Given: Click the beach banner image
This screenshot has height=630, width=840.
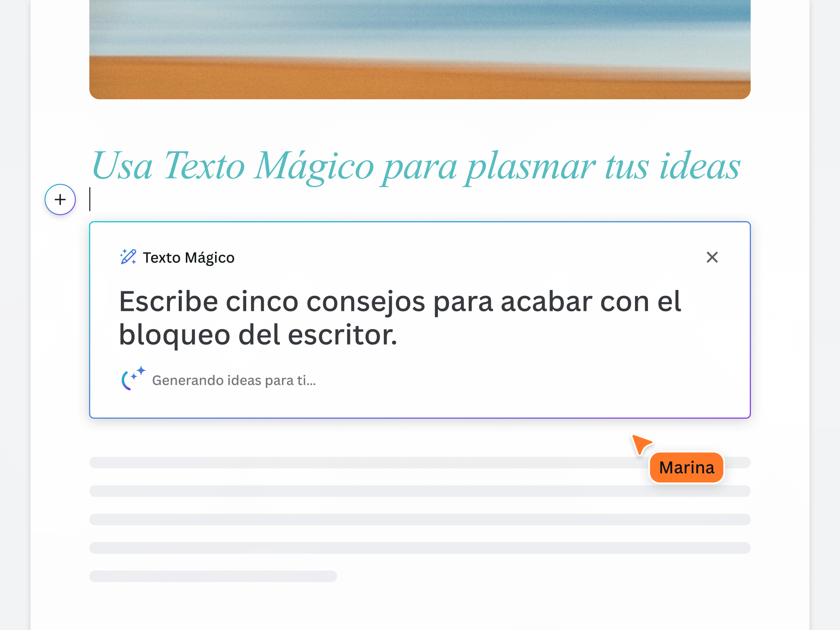Looking at the screenshot, I should tap(420, 49).
